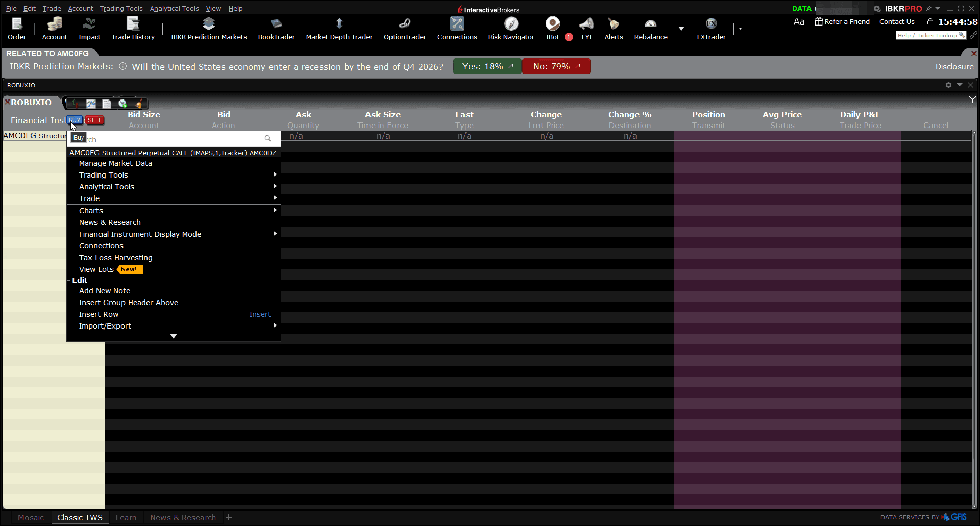The image size is (980, 526).
Task: Open the chat bubbles icon near IBKRPRO
Action: coord(877,9)
